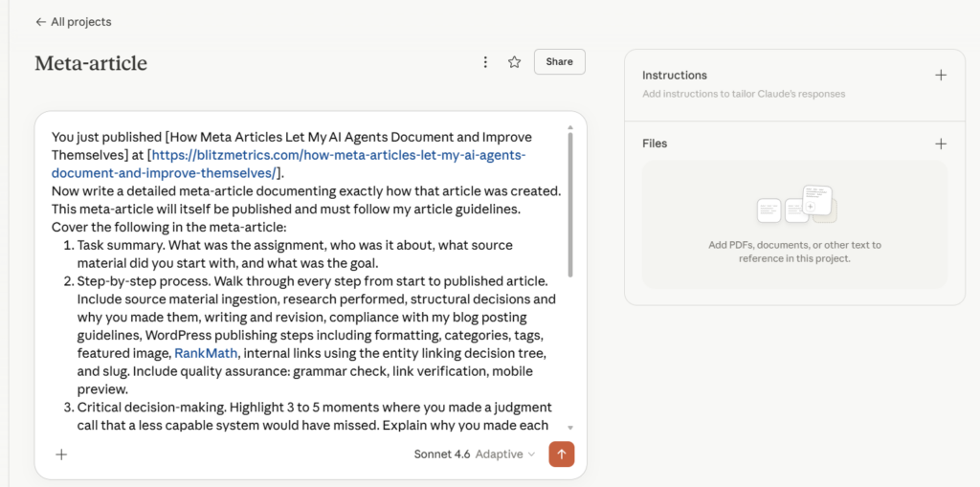This screenshot has height=487, width=980.
Task: Add instructions using the plus icon
Action: 940,76
